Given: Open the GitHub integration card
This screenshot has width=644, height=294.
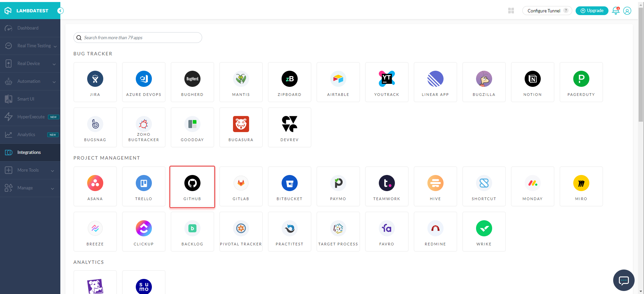Looking at the screenshot, I should tap(192, 187).
